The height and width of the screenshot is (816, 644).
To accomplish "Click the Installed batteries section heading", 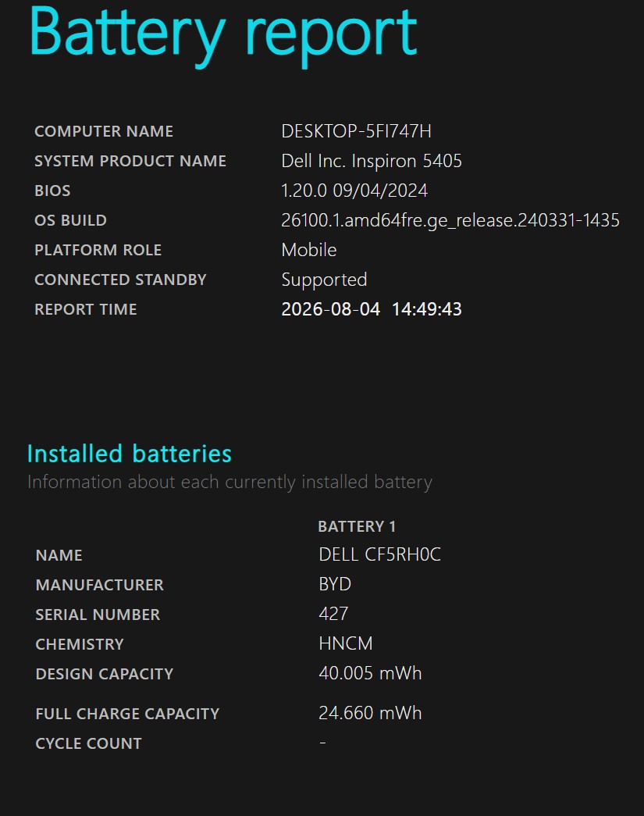I will click(129, 454).
